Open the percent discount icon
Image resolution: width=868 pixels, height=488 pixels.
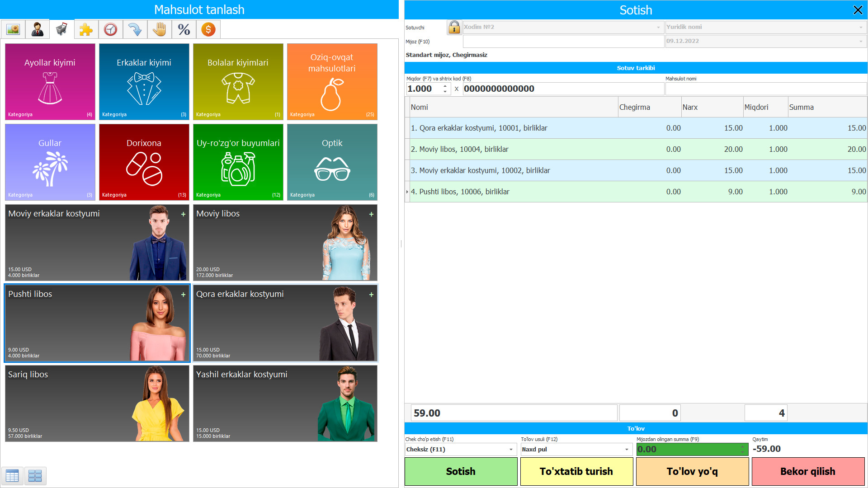pyautogui.click(x=184, y=29)
